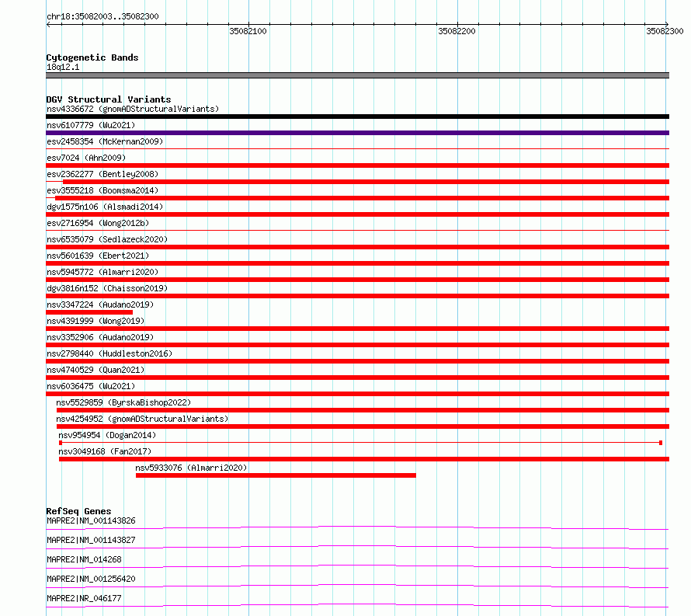The height and width of the screenshot is (616, 691).
Task: Click the nsv6036475 (Wu2021) label
Action: 91,386
